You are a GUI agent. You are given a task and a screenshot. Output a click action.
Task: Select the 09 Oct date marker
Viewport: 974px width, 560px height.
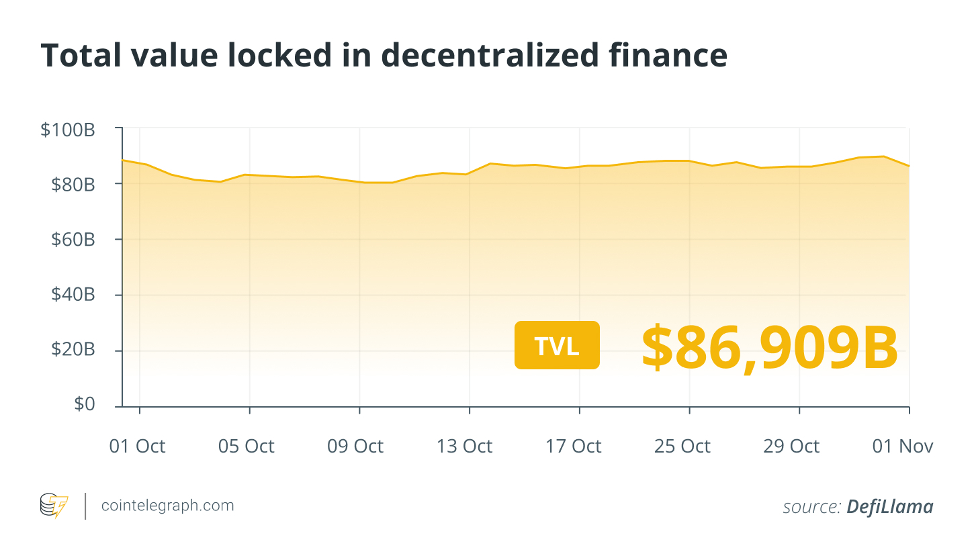pos(356,447)
